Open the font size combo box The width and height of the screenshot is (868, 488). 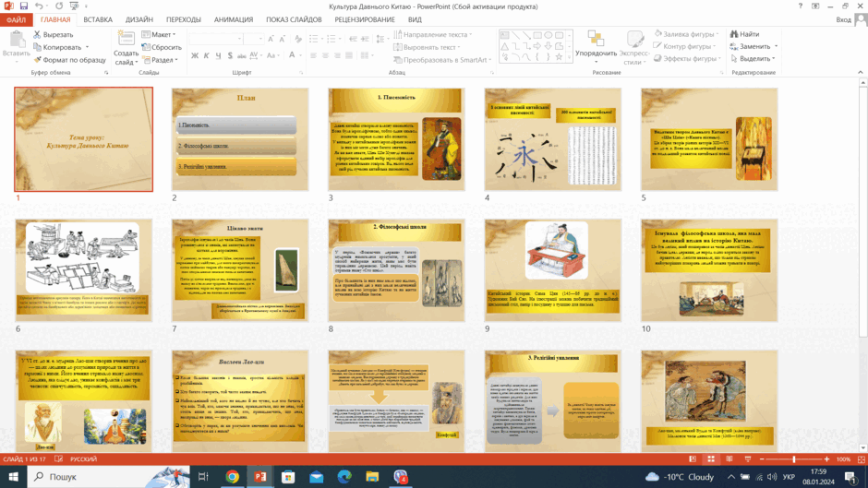254,39
